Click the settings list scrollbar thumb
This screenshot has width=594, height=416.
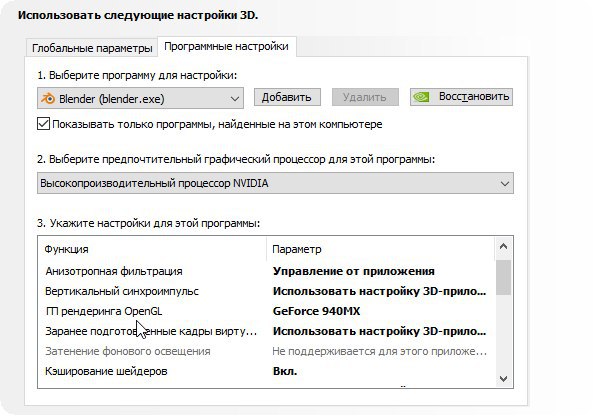pos(503,277)
